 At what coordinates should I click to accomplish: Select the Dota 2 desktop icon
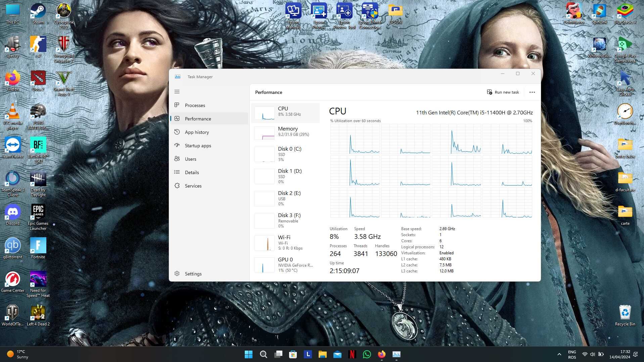[38, 81]
